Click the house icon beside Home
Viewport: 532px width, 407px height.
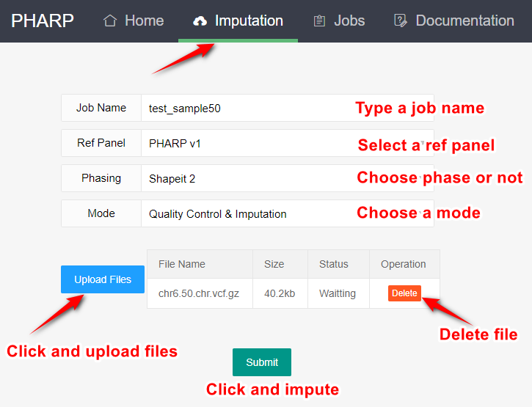110,21
